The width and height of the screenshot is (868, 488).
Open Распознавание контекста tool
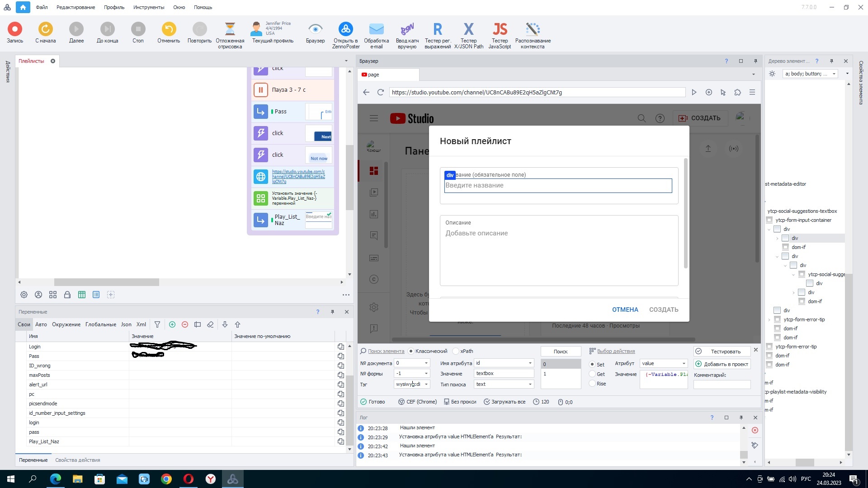pyautogui.click(x=533, y=35)
